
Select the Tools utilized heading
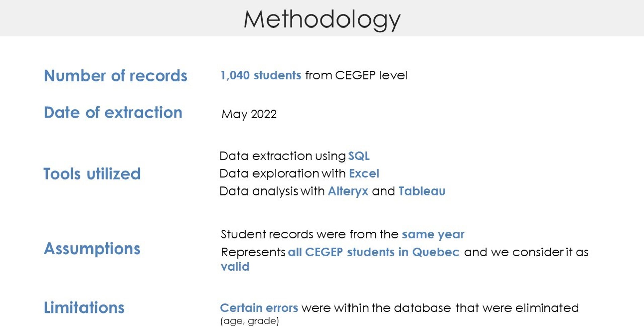click(92, 174)
